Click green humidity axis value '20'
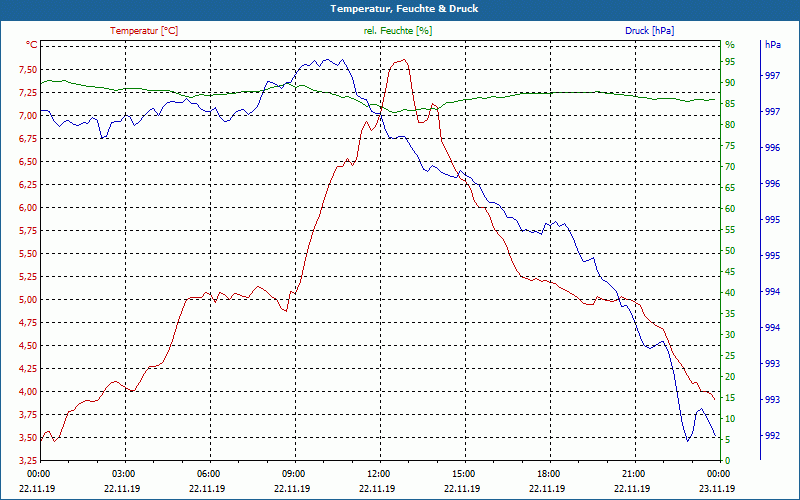 730,377
